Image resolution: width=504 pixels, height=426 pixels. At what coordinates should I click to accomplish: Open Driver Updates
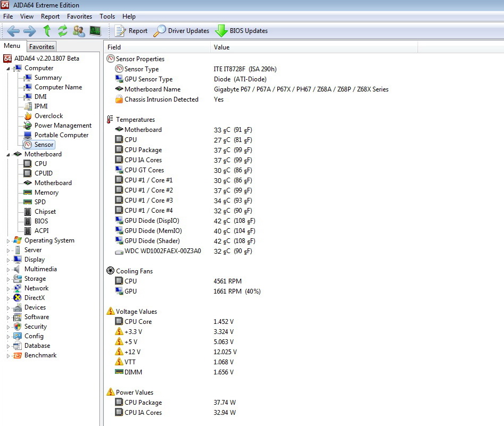point(181,31)
